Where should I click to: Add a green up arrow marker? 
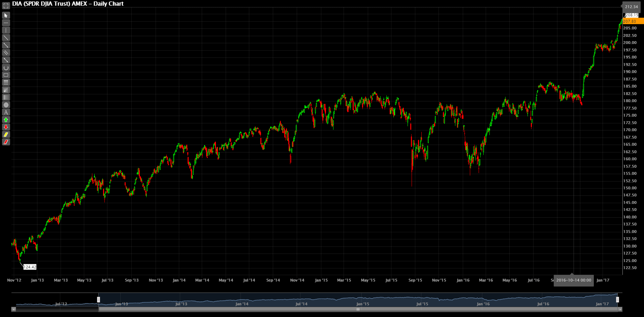(6, 120)
